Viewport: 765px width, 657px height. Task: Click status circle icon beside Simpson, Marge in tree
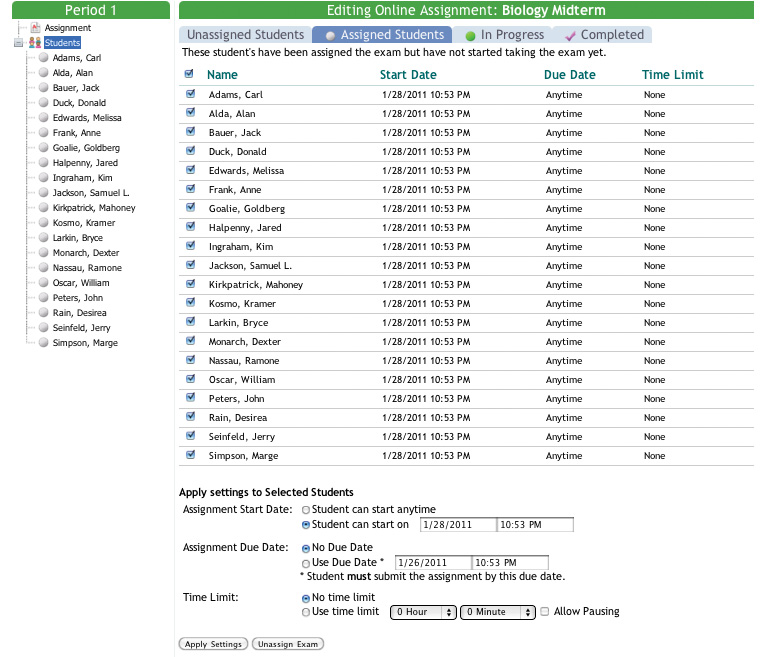point(44,343)
